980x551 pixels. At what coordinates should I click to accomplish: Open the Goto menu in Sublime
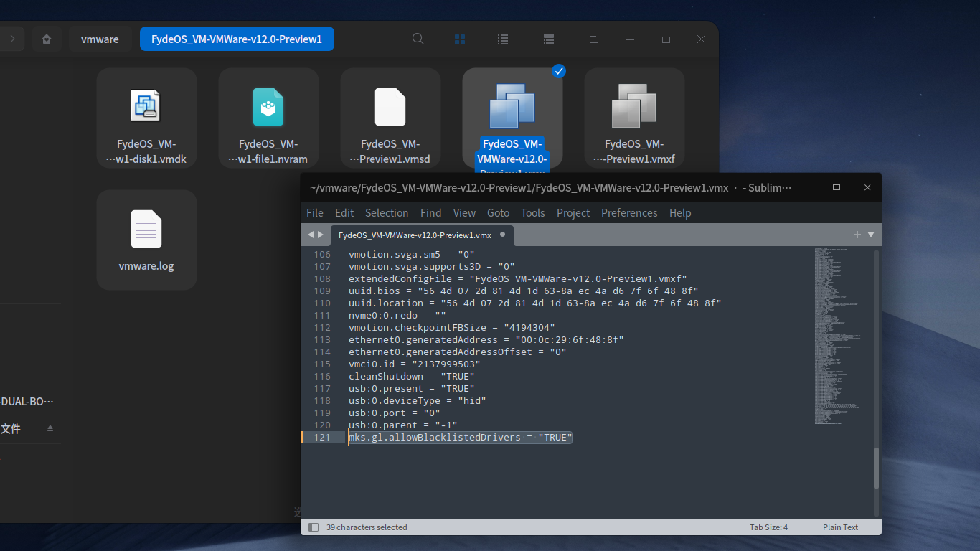click(499, 213)
